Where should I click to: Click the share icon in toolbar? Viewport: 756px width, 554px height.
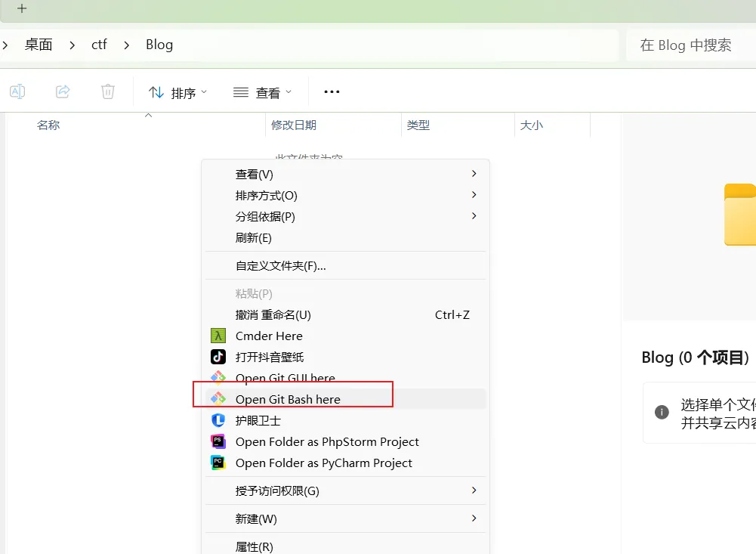(63, 92)
